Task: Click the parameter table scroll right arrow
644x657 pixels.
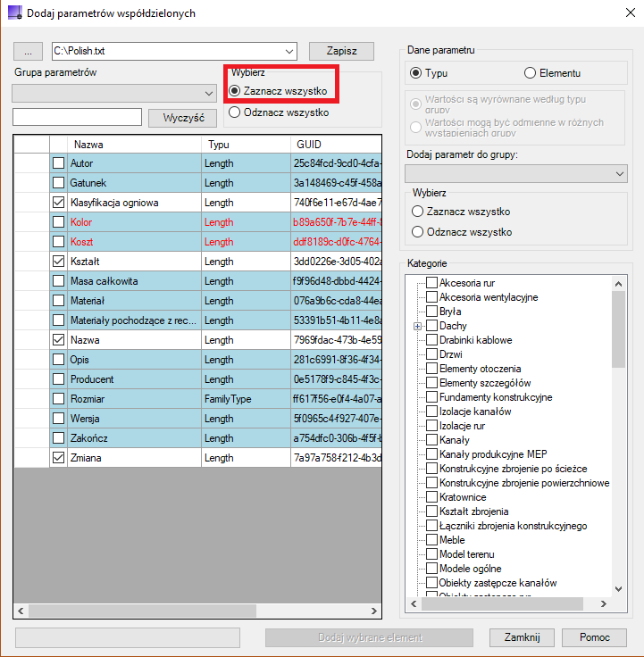Action: [373, 611]
